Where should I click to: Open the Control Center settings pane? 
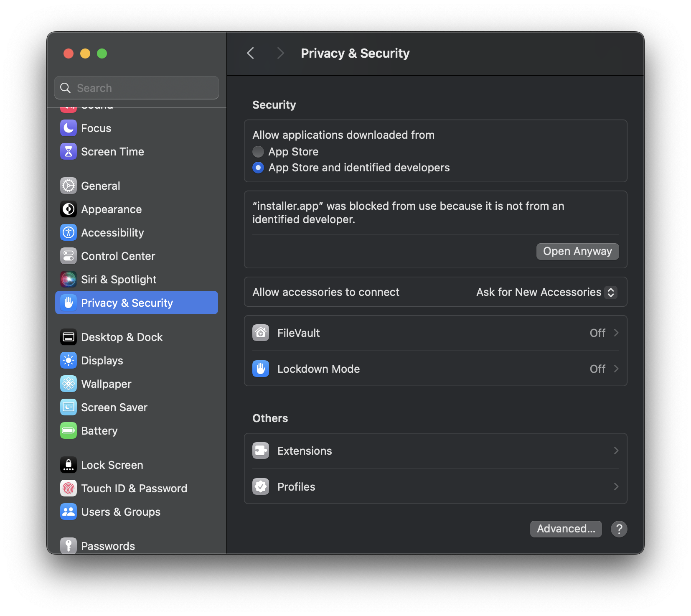[x=137, y=256]
